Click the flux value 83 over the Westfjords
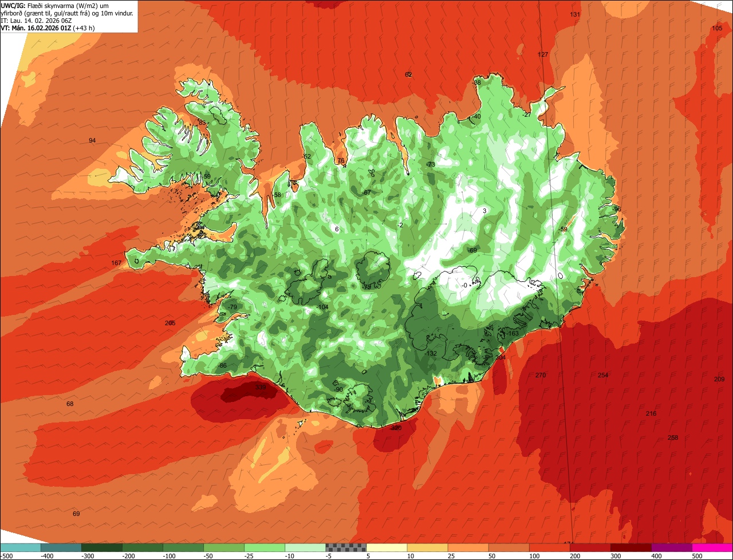The height and width of the screenshot is (560, 733). 202,123
